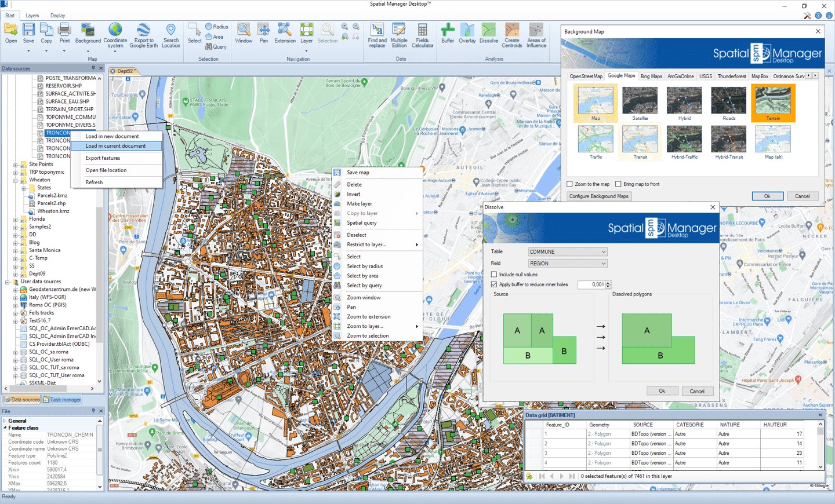Click Export to Google Earth
835x504 pixels.
144,35
